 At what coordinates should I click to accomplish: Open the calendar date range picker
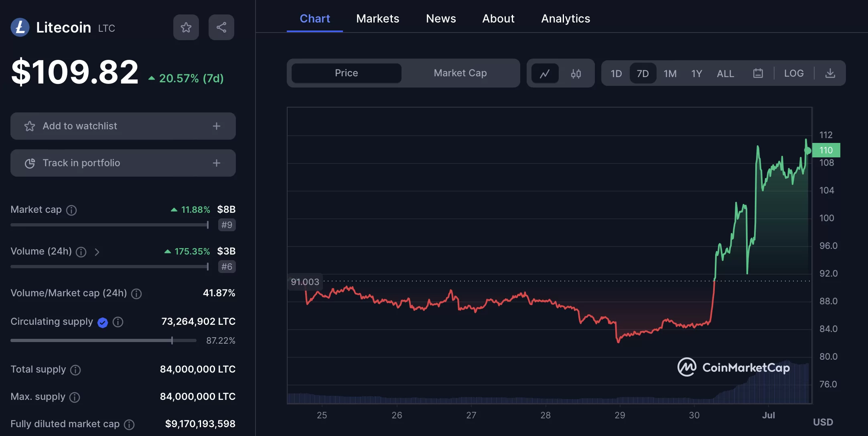(758, 73)
